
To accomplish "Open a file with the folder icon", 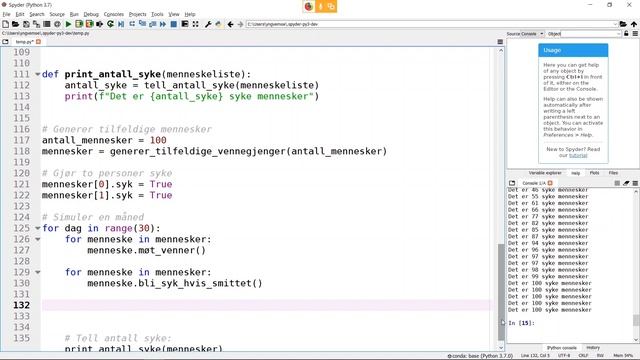I will click(16, 24).
